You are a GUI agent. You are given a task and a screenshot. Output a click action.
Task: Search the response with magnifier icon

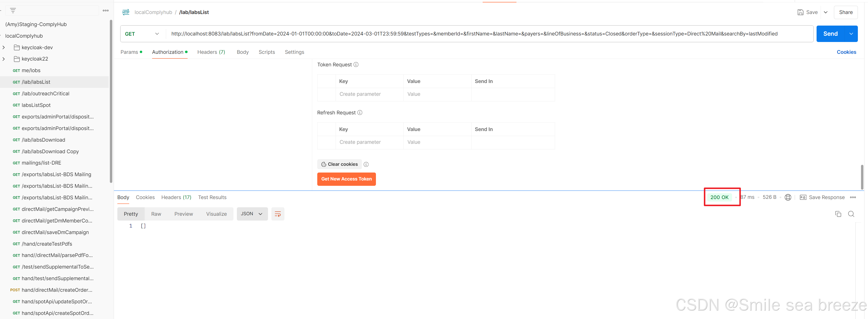pos(851,214)
